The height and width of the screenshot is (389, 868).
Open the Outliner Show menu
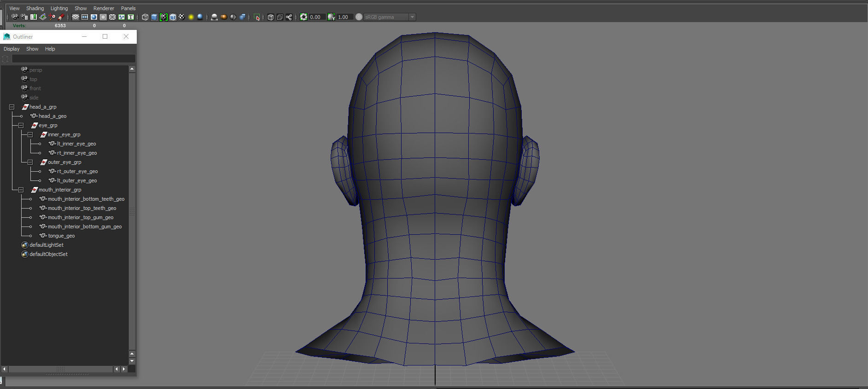32,49
